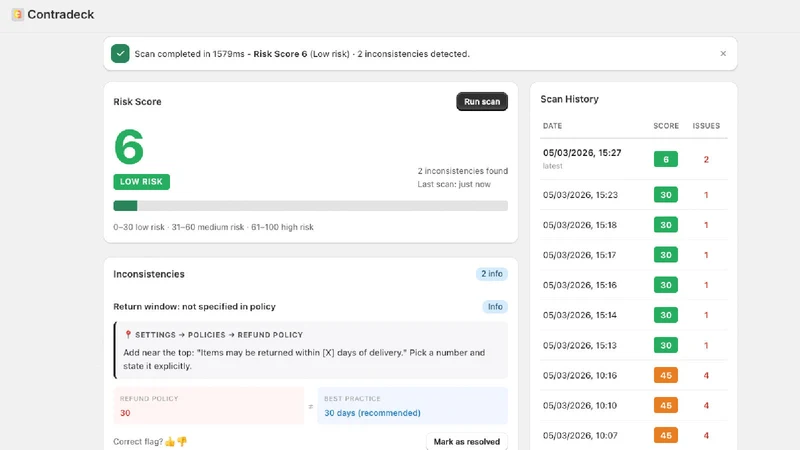Select the 05/03/2026, 15:17 scan entry

634,255
